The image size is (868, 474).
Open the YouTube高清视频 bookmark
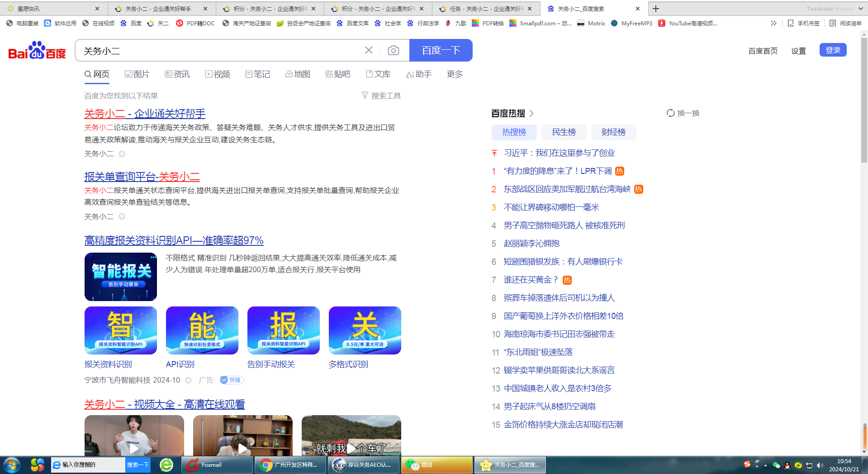[688, 23]
